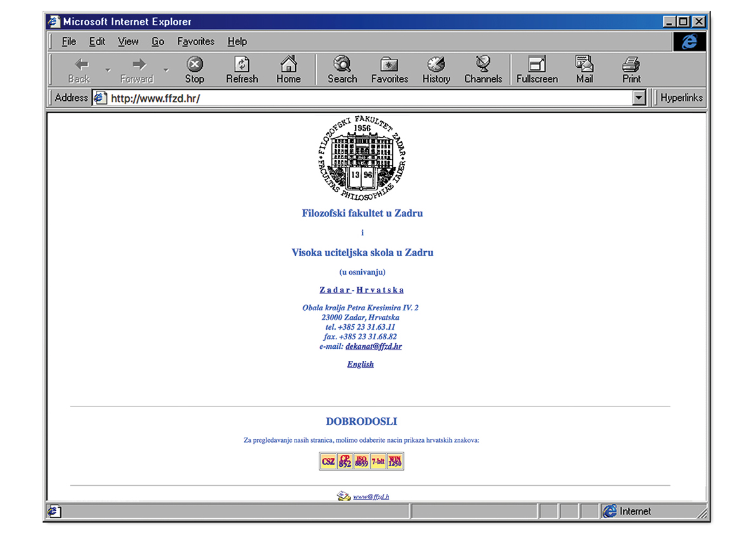Click the dekanat@ffzd.hr email link

tap(373, 346)
